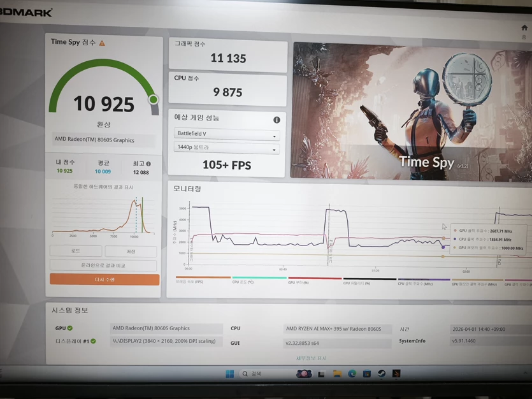Image resolution: width=532 pixels, height=399 pixels.
Task: Expand the 1440p 울트라 resolution dropdown
Action: point(227,148)
